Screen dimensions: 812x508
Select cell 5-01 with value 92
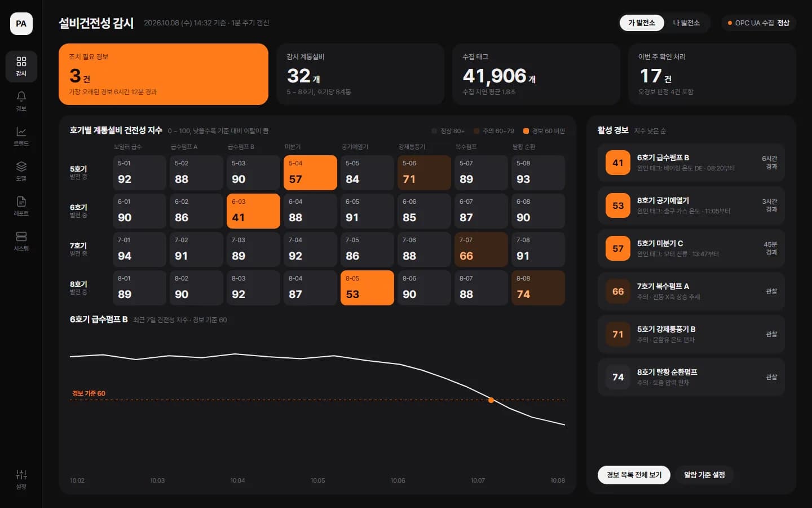click(139, 173)
